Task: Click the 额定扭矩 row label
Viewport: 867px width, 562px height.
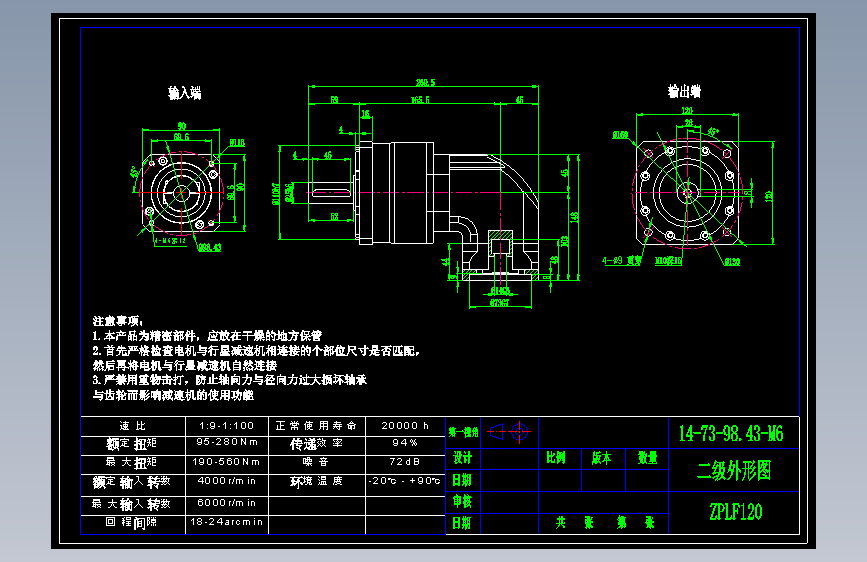Action: [132, 444]
